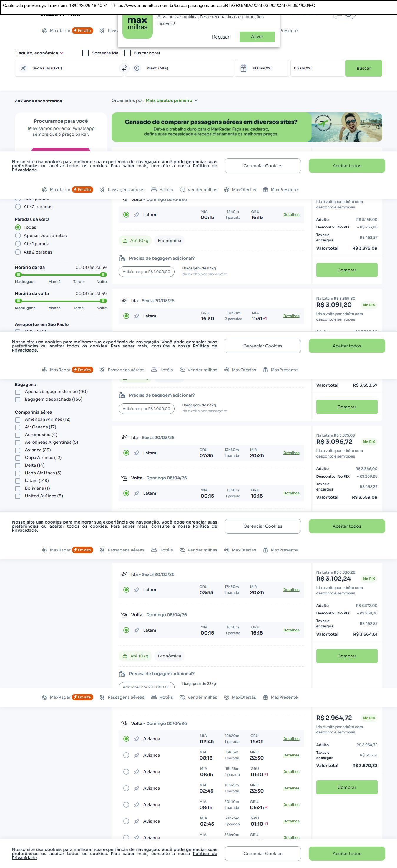Enable the Somente ida checkbox
This screenshot has width=397, height=868.
click(86, 53)
